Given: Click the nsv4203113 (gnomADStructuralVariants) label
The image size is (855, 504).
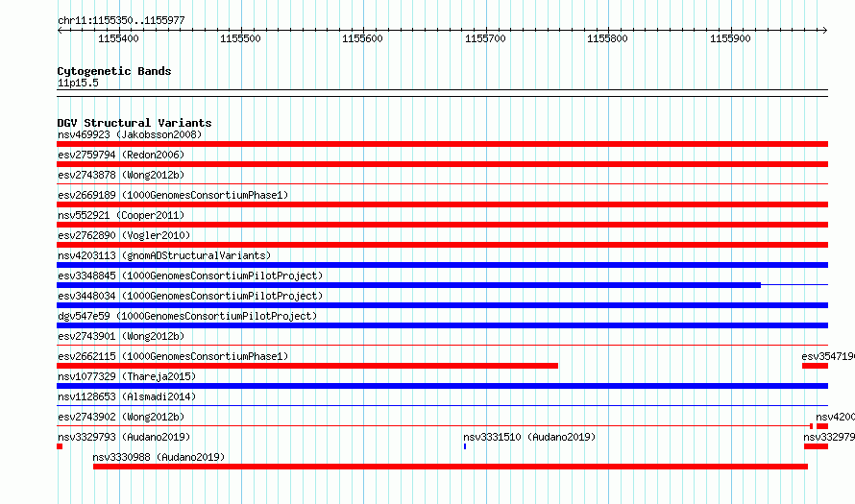Looking at the screenshot, I should tap(164, 255).
